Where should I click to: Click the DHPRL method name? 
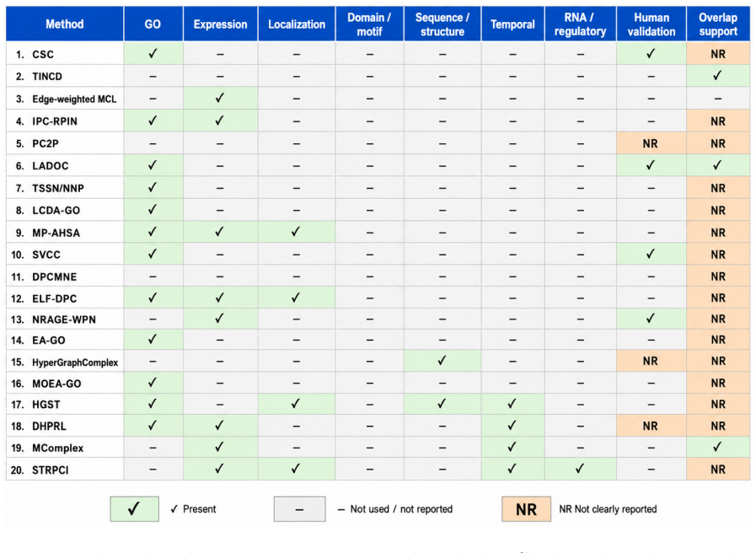(49, 427)
